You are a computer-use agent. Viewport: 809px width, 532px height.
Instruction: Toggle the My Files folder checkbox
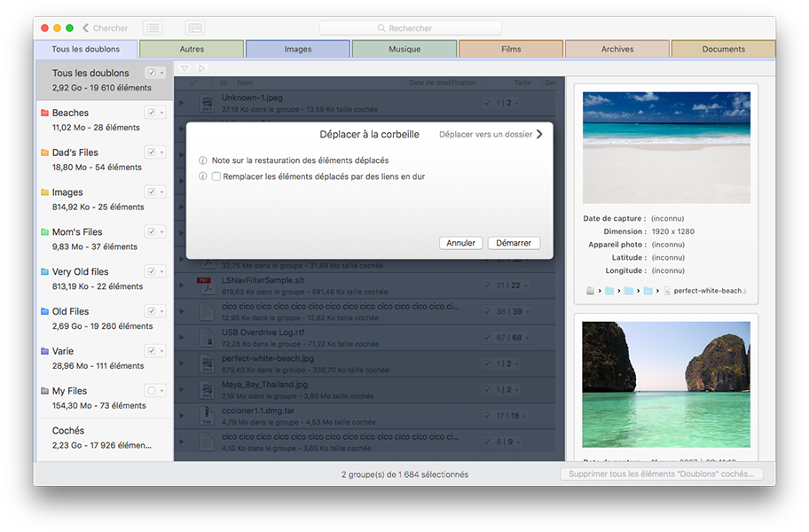[x=152, y=391]
